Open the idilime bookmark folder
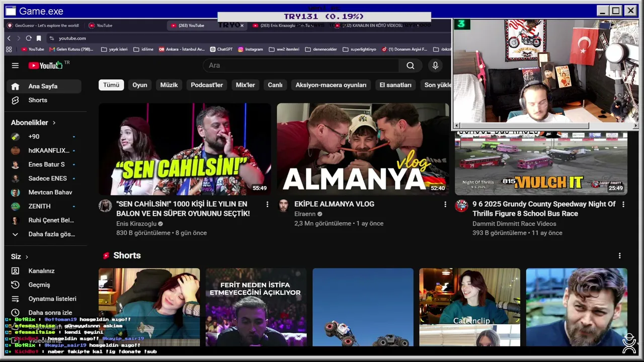The image size is (644, 362). click(143, 49)
